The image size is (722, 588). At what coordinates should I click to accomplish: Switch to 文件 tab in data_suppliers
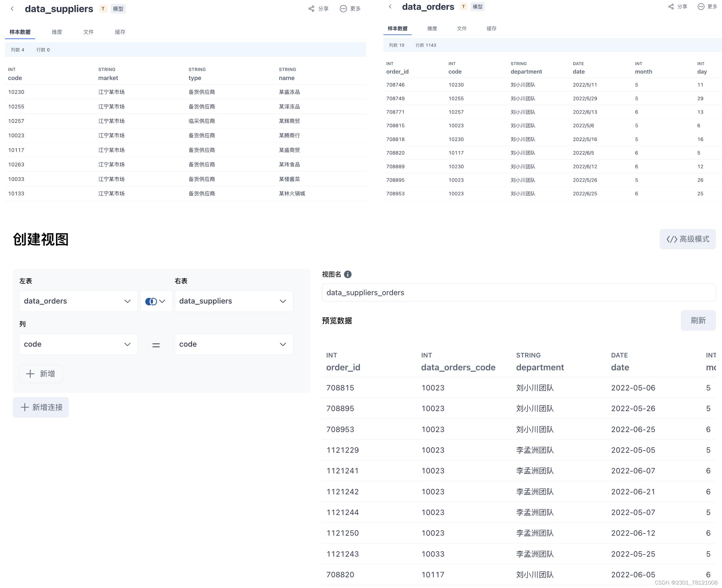(88, 32)
